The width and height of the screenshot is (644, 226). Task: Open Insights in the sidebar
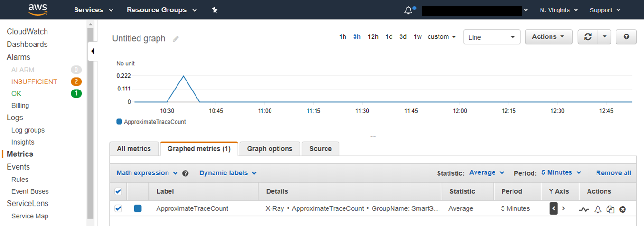23,142
